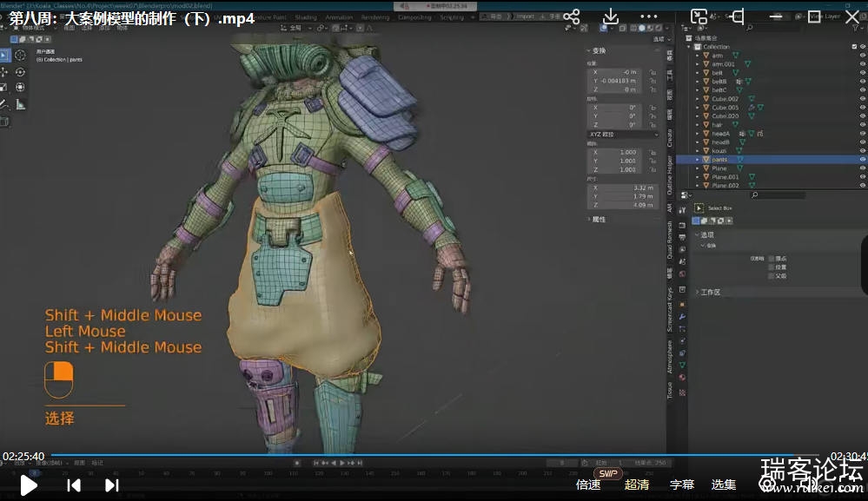868x501 pixels.
Task: Collapse the Collection tree node
Action: pyautogui.click(x=690, y=47)
